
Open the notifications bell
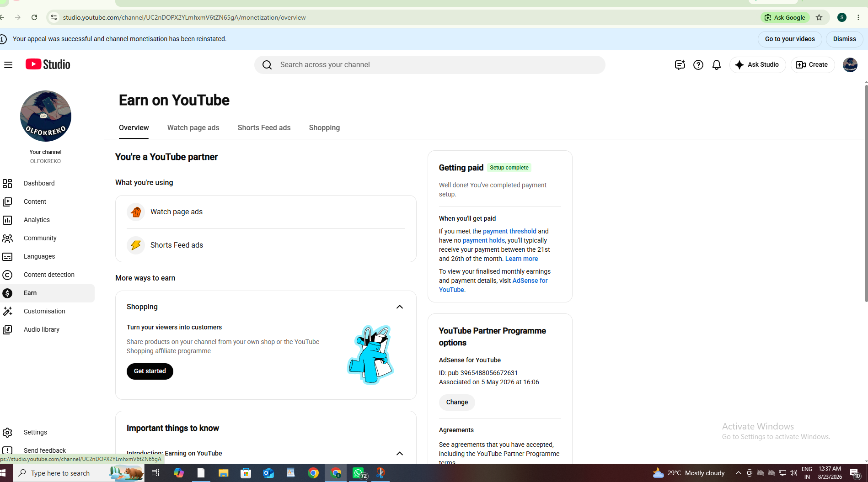tap(716, 65)
